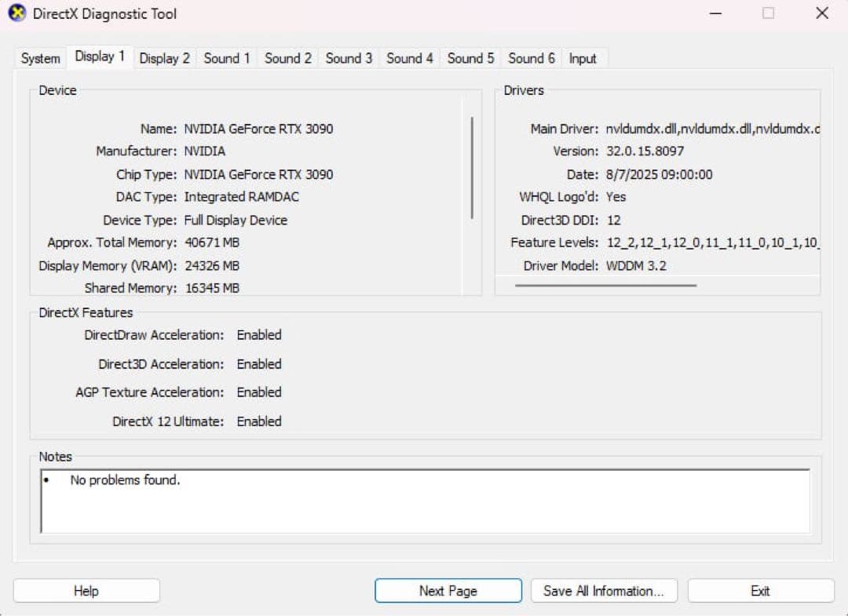The height and width of the screenshot is (616, 848).
Task: Click the DirectX Diagnostic Tool title bar icon
Action: click(17, 13)
